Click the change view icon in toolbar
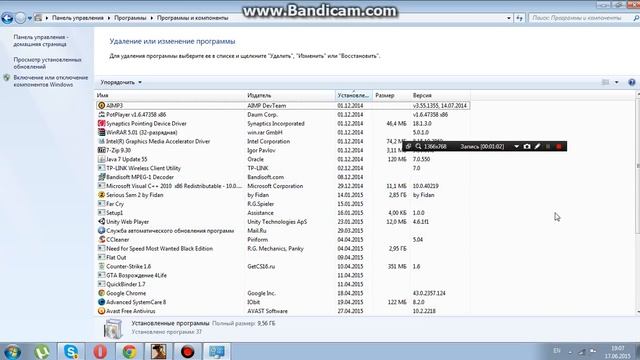Viewport: 640px width, 360px height. 605,82
